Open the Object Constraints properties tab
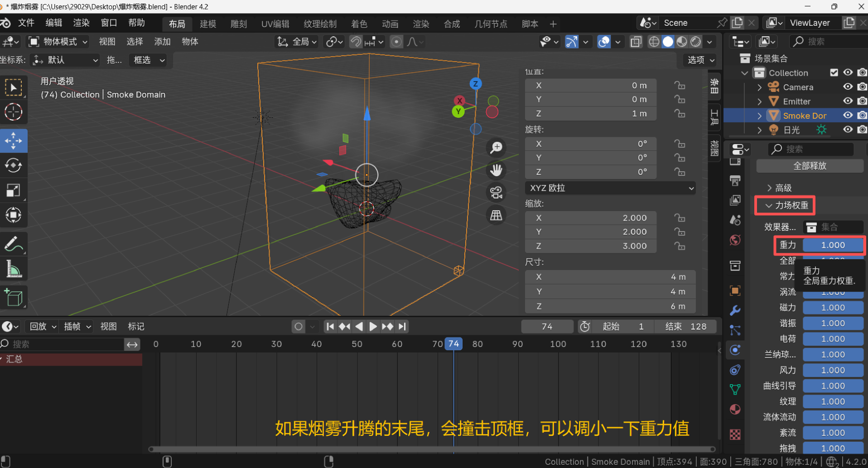The height and width of the screenshot is (468, 868). [x=735, y=370]
